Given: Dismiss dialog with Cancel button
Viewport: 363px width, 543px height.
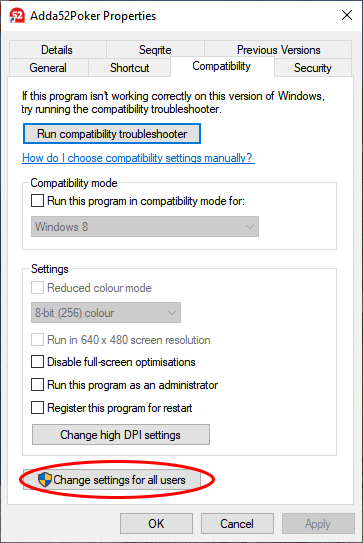Looking at the screenshot, I should click(237, 523).
